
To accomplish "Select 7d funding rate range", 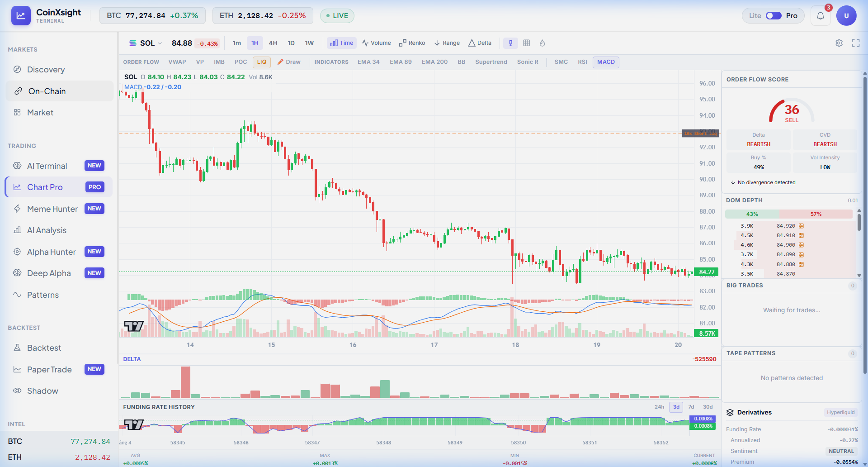I will point(691,407).
